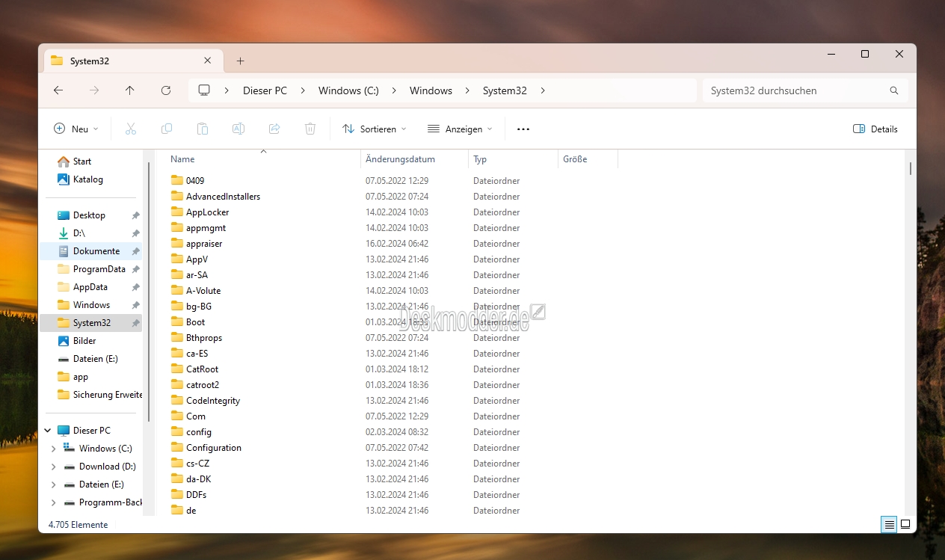
Task: Go back with the Back arrow
Action: tap(58, 90)
